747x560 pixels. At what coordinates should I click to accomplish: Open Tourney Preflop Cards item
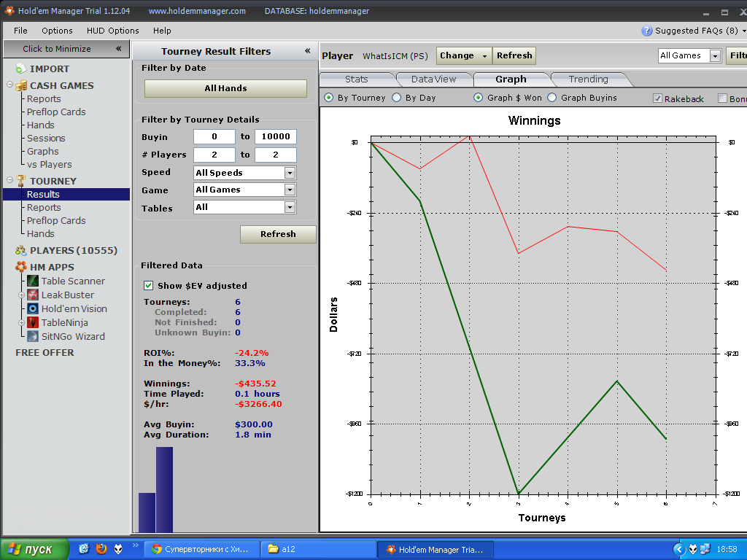pyautogui.click(x=56, y=220)
